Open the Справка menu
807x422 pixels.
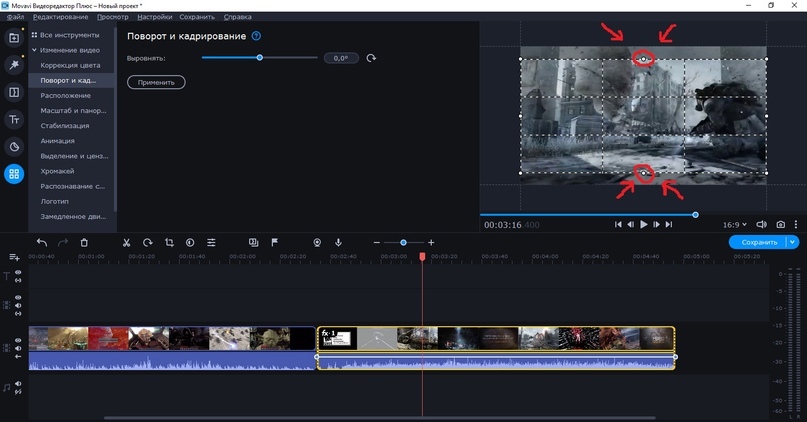coord(238,17)
